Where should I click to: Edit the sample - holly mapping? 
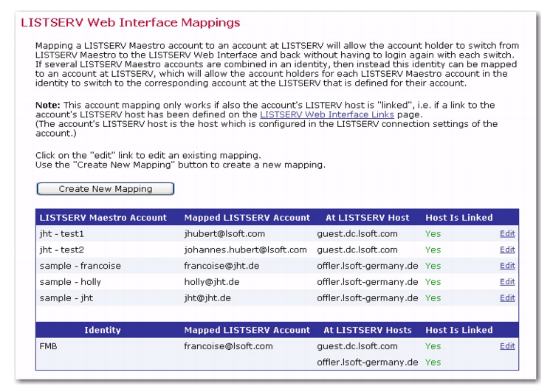(x=507, y=282)
